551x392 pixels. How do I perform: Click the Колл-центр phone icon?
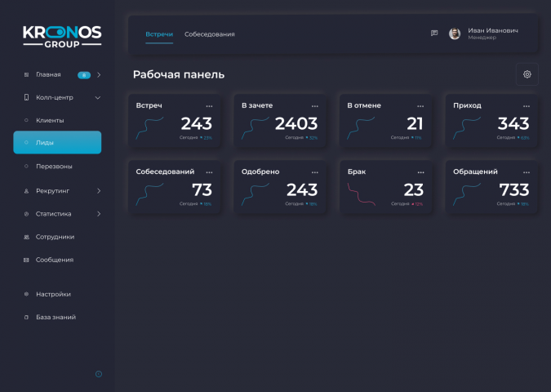pos(26,97)
